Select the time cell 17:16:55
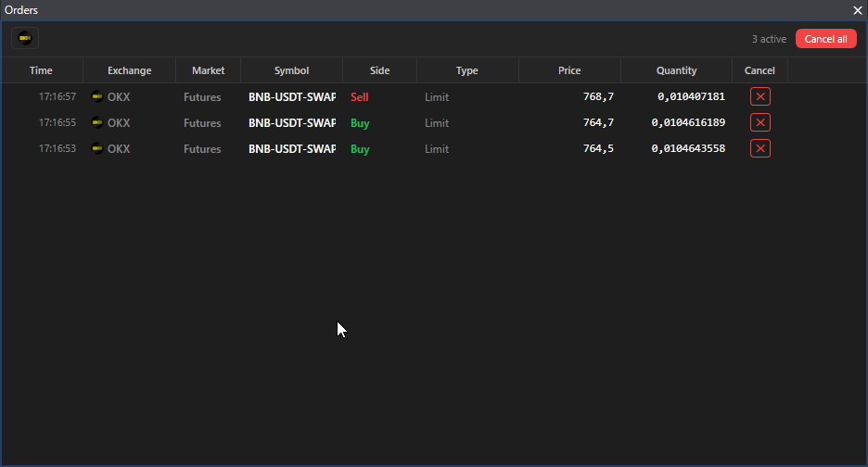The image size is (868, 467). click(x=57, y=122)
